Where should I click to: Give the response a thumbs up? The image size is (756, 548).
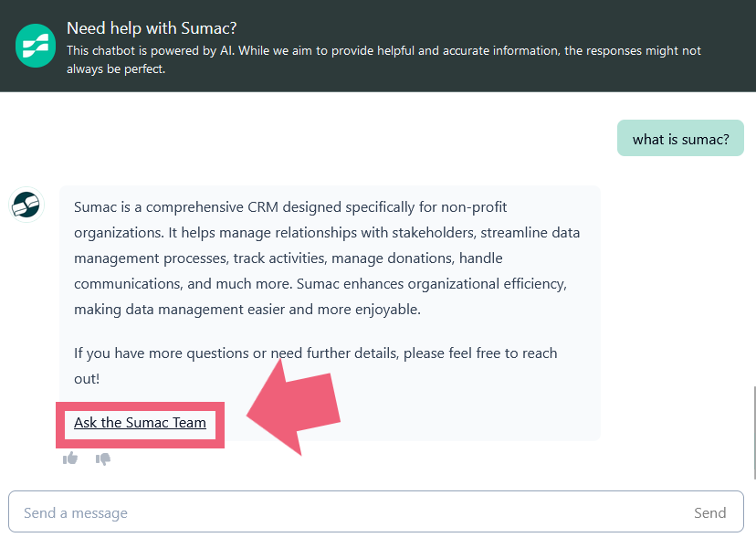click(x=70, y=458)
